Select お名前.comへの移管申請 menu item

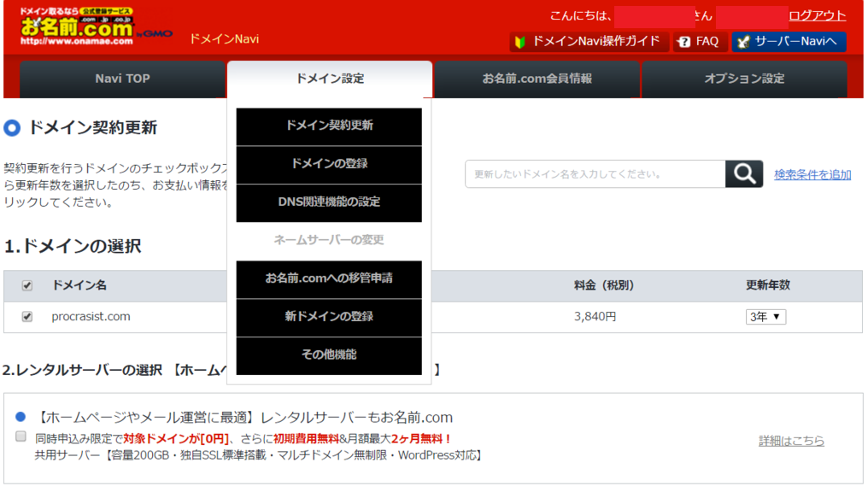(329, 279)
